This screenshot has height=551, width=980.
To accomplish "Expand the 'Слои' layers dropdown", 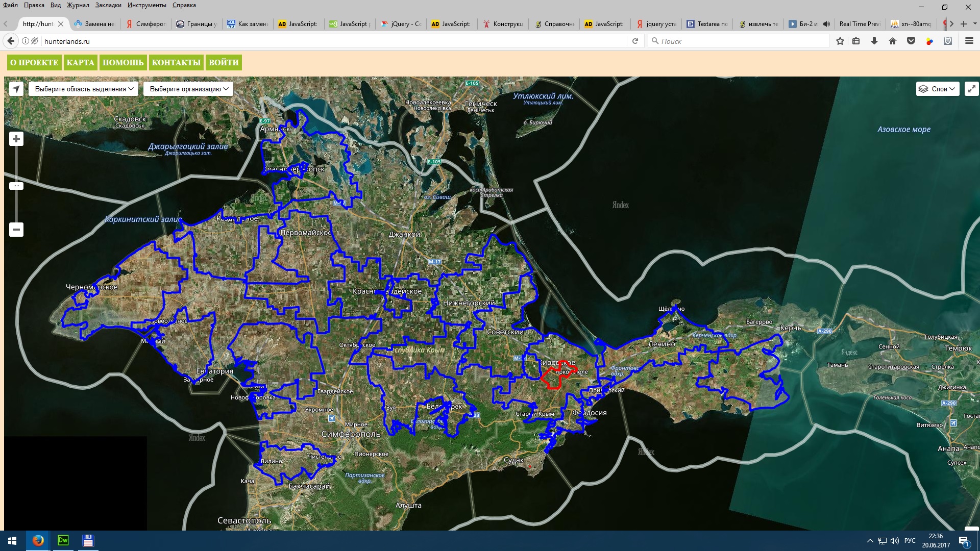I will pyautogui.click(x=938, y=89).
